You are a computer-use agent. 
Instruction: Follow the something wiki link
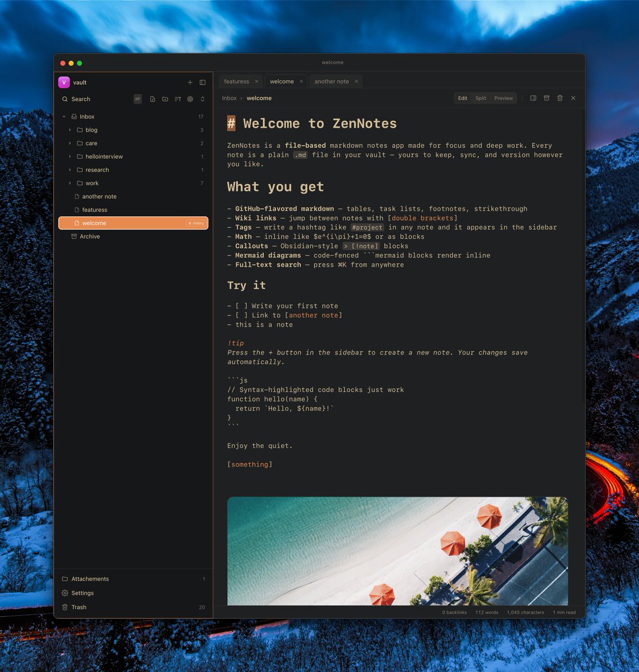(250, 464)
